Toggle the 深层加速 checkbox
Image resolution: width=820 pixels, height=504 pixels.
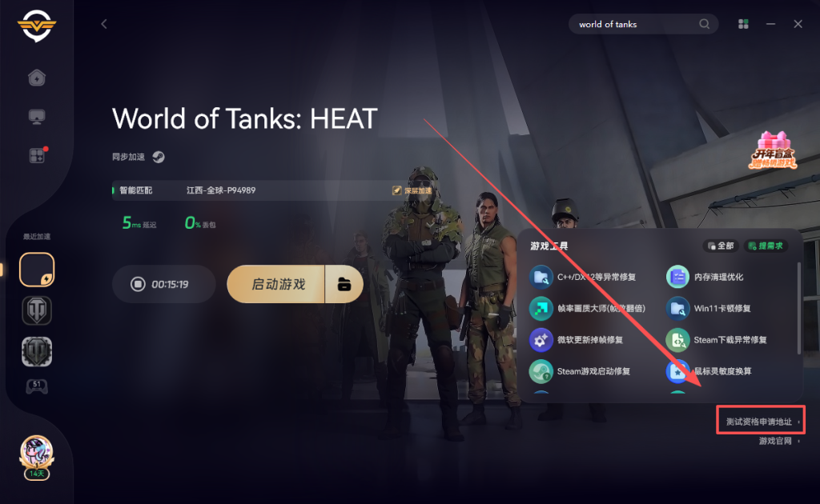click(397, 190)
